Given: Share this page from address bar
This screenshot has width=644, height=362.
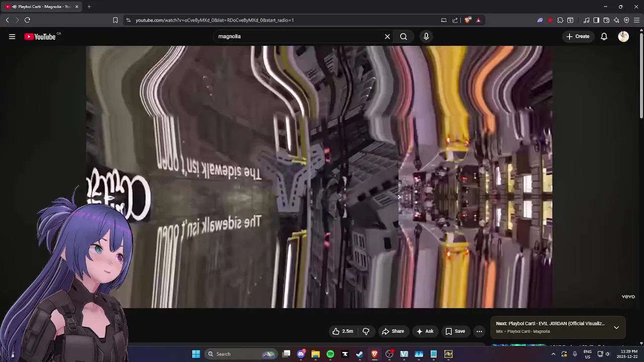Looking at the screenshot, I should 455,20.
